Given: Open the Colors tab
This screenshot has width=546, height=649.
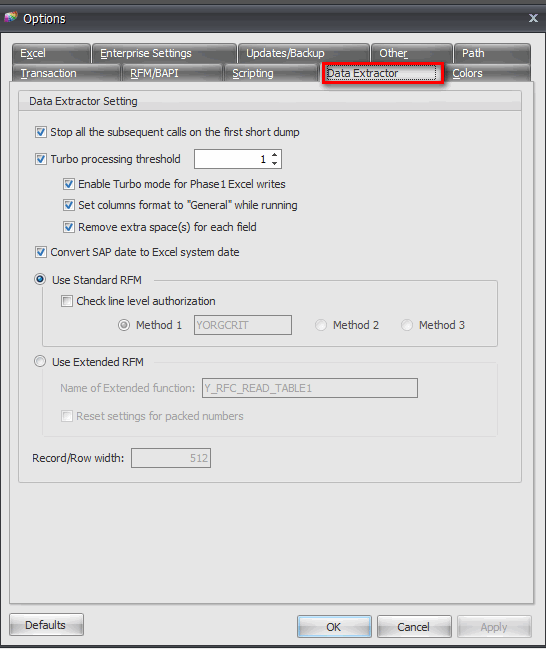Looking at the screenshot, I should coord(487,73).
